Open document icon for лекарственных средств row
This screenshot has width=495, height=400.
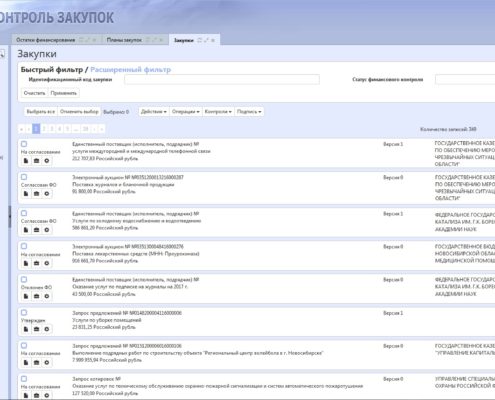coord(26,263)
